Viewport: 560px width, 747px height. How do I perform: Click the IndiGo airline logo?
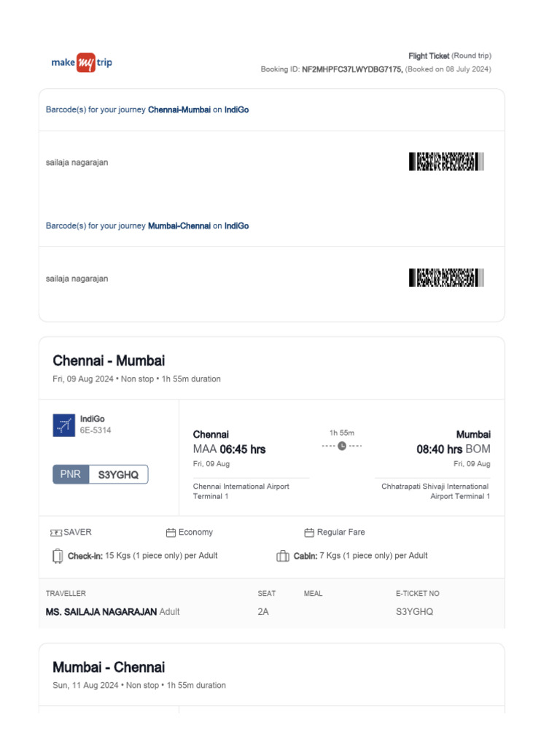click(64, 425)
